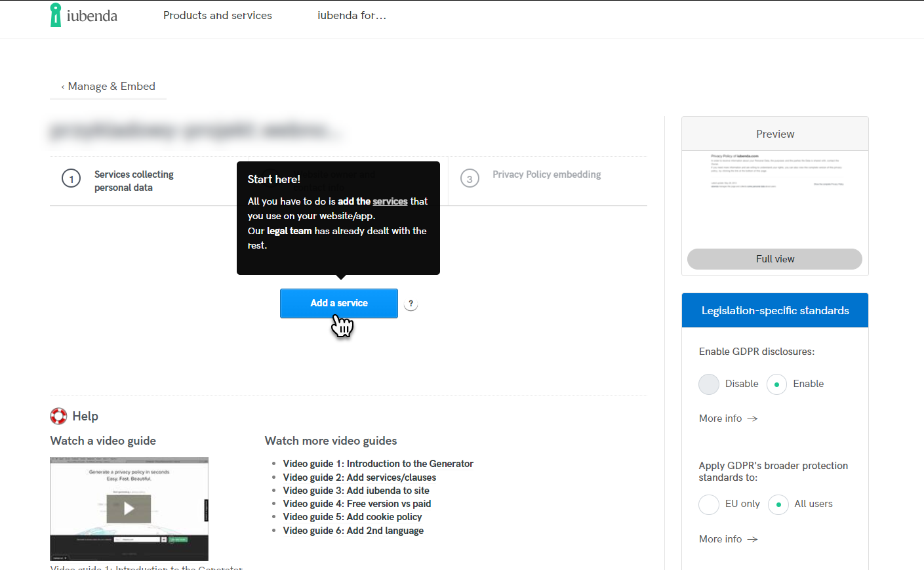Open Video guide 3: Add iubenda to site
The image size is (924, 570).
[356, 491]
